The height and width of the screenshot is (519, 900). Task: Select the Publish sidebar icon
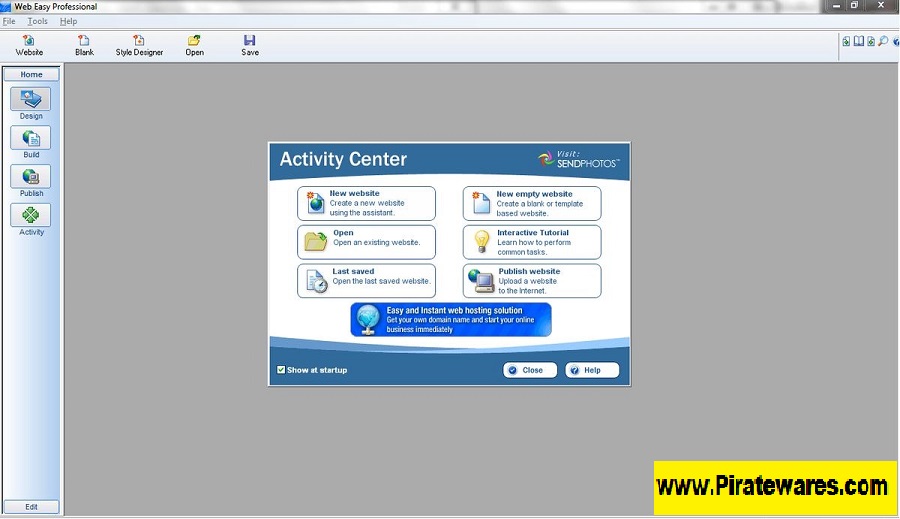pyautogui.click(x=31, y=177)
